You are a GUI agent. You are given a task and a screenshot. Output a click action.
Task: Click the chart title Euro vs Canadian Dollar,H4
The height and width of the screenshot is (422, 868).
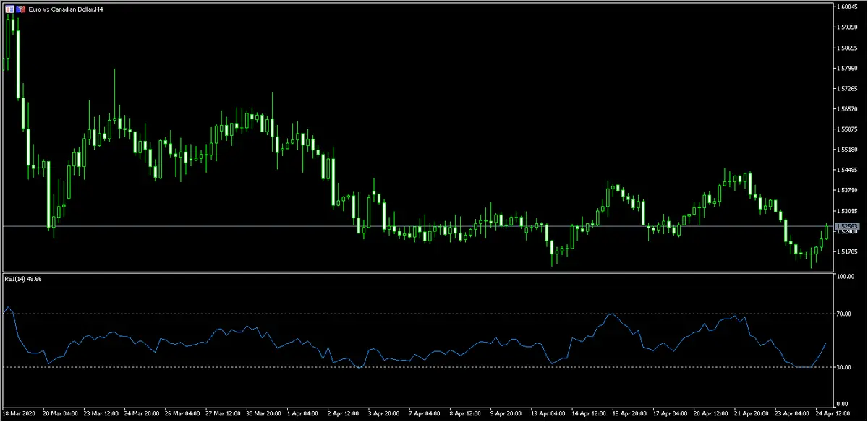click(64, 8)
